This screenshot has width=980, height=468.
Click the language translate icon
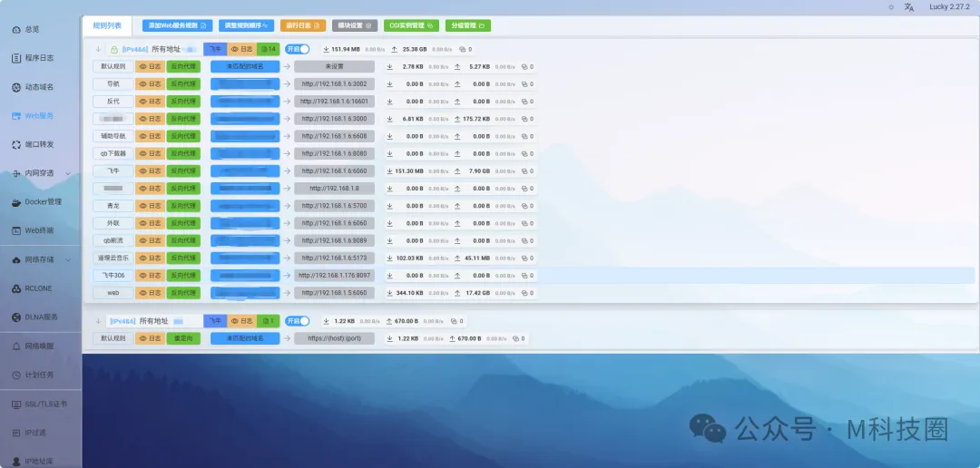pos(908,7)
